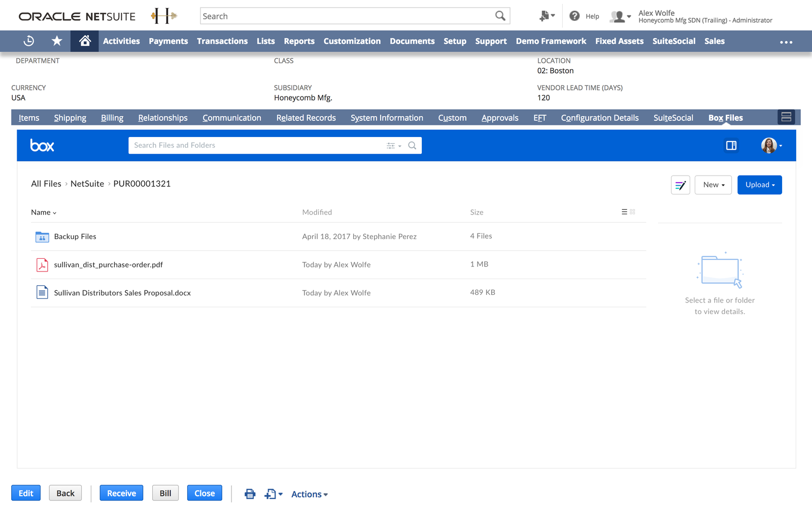Sort by Size column header
Viewport: 812px width, 508px height.
pyautogui.click(x=477, y=212)
